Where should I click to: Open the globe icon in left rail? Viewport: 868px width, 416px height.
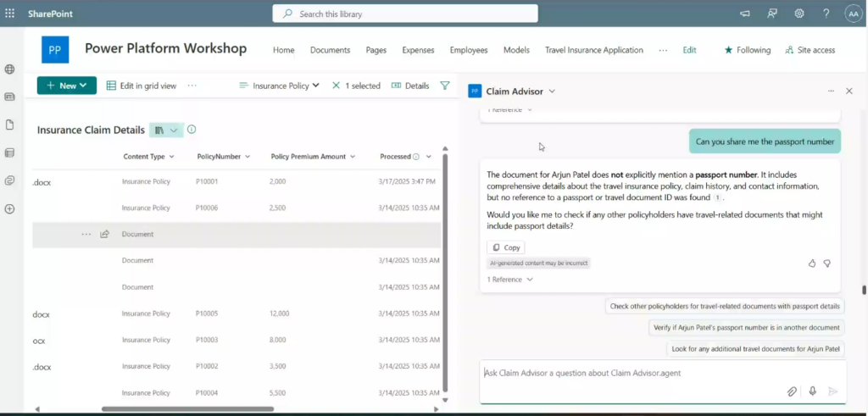pyautogui.click(x=9, y=69)
